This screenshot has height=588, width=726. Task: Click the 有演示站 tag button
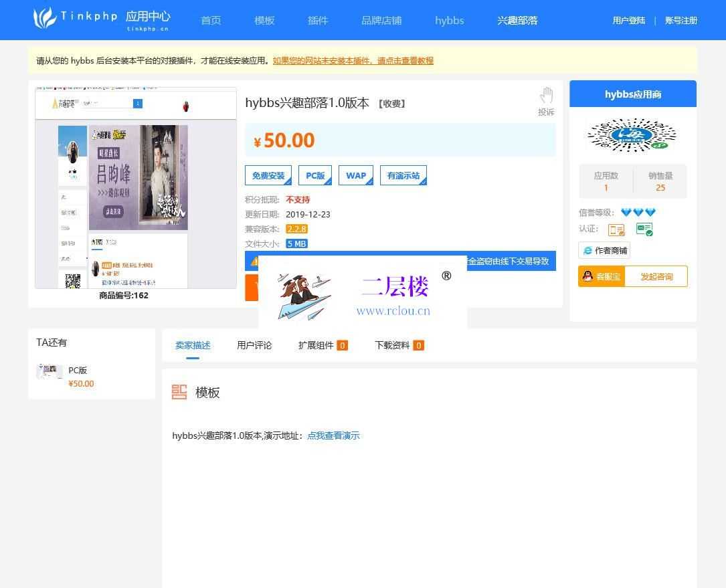[x=403, y=175]
